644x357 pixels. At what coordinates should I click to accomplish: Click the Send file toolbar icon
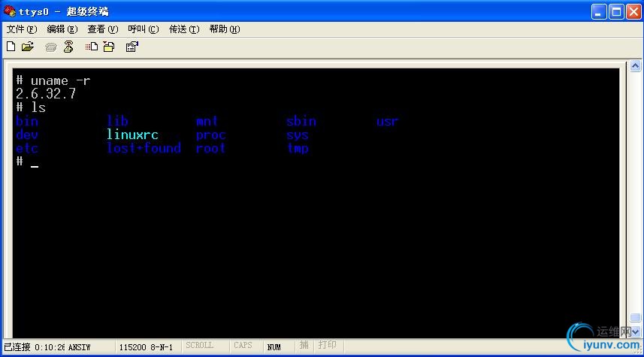pos(92,47)
